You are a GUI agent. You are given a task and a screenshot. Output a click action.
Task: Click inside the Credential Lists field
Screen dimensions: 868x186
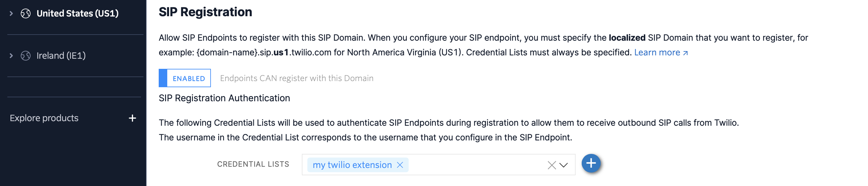[x=472, y=165]
